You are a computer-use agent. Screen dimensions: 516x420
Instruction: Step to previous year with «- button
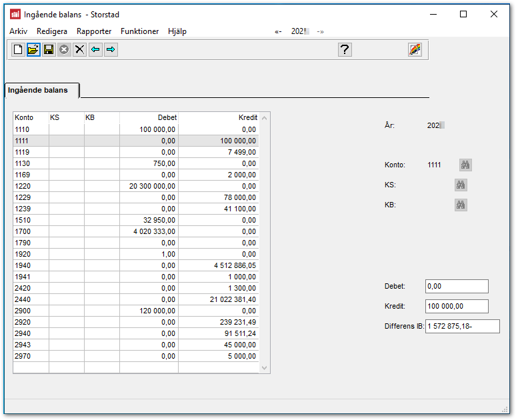(278, 31)
